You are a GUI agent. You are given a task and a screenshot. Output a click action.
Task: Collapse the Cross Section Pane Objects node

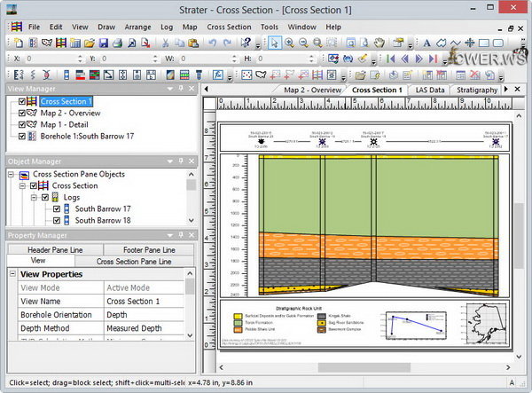pos(12,175)
